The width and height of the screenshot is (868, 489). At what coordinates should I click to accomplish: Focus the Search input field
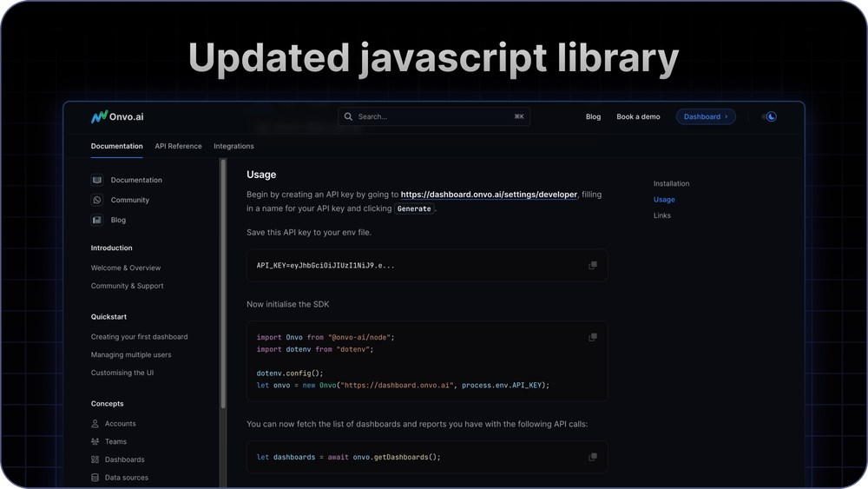pyautogui.click(x=434, y=116)
